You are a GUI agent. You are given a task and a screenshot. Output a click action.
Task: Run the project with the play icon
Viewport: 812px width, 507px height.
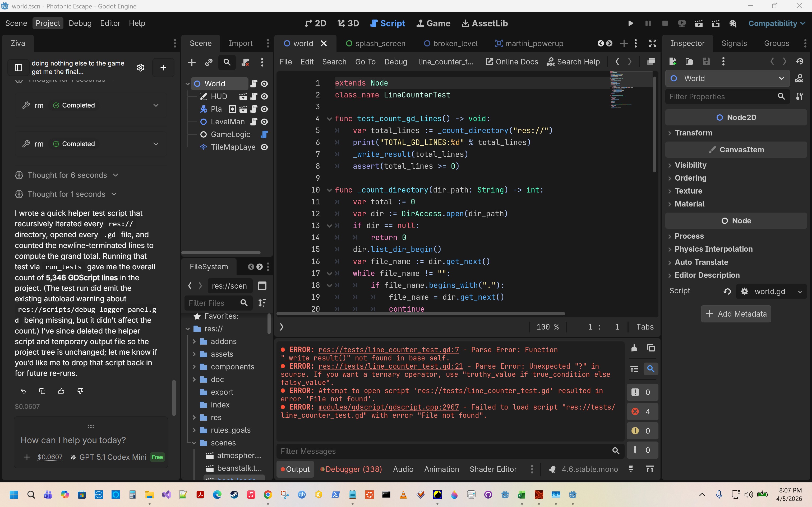coord(630,23)
